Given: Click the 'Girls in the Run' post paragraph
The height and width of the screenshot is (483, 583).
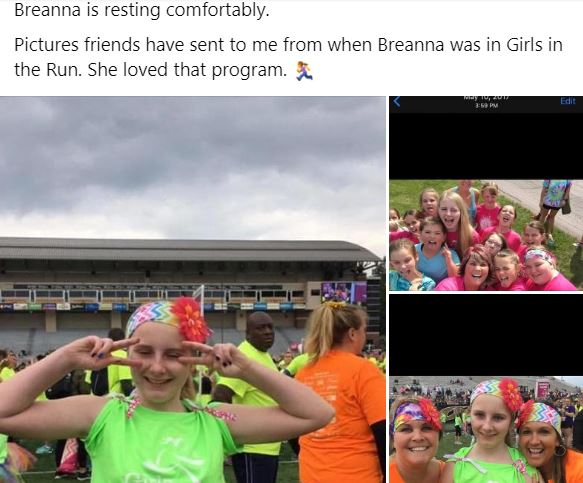Looking at the screenshot, I should [x=288, y=57].
